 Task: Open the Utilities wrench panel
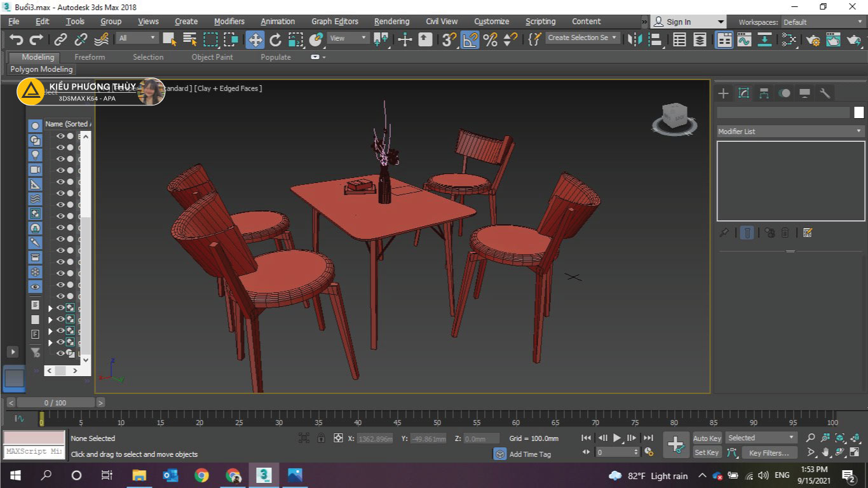[x=825, y=93]
